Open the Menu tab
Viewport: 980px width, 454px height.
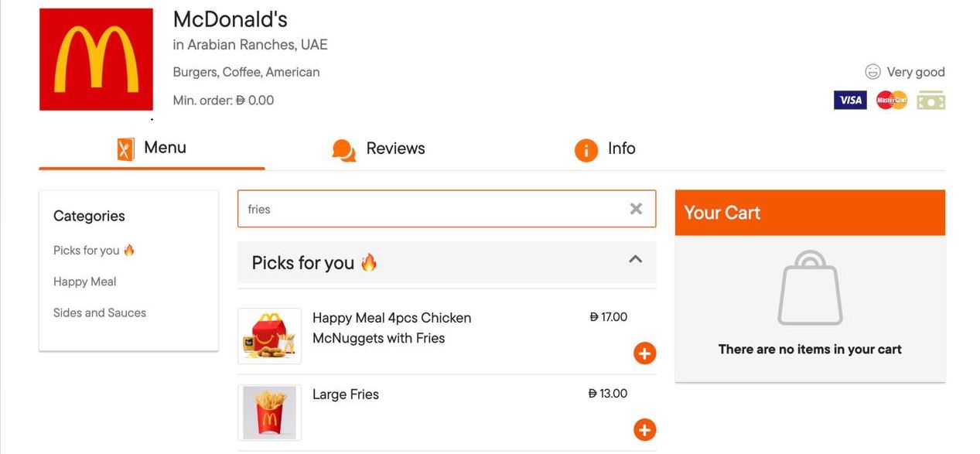(x=152, y=148)
